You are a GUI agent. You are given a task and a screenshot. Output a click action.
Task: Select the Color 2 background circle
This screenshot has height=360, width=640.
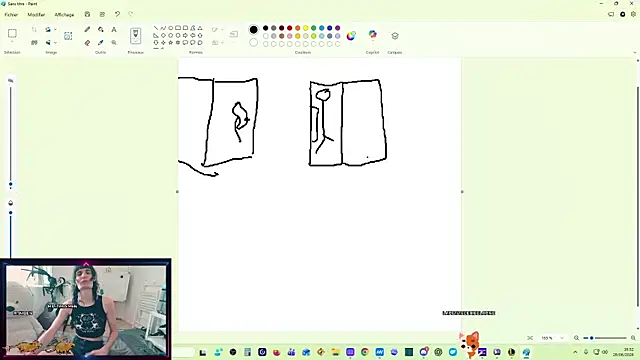click(x=253, y=42)
